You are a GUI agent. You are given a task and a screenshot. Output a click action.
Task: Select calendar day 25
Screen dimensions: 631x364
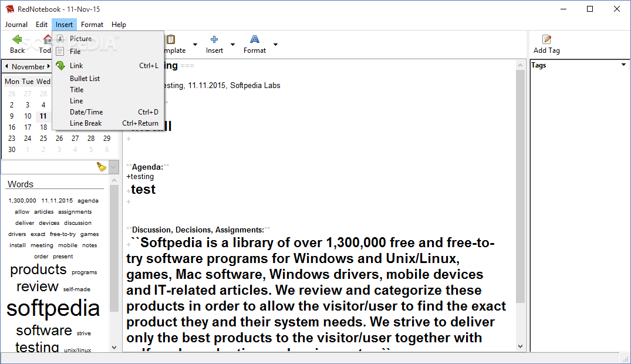click(x=43, y=139)
